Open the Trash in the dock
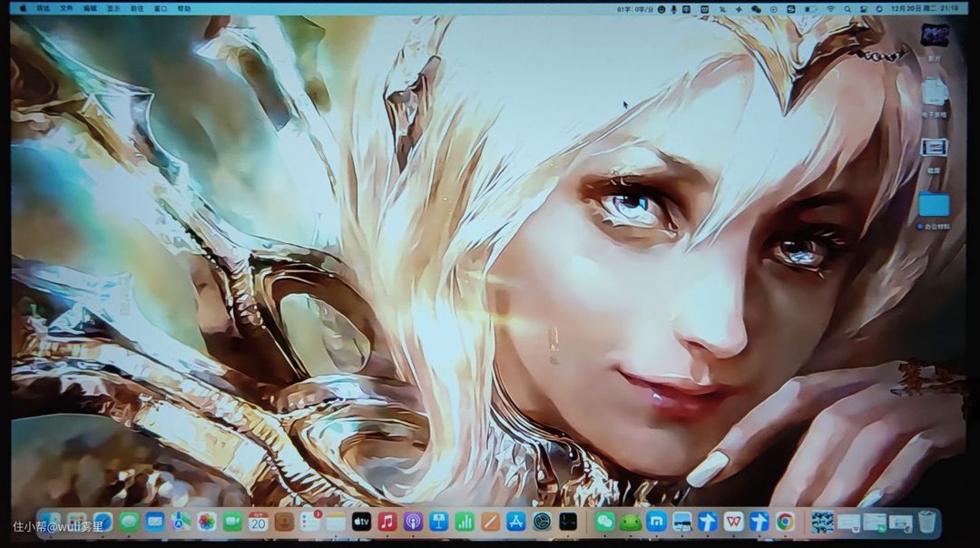Screen dimensions: 980x548 coord(926,522)
